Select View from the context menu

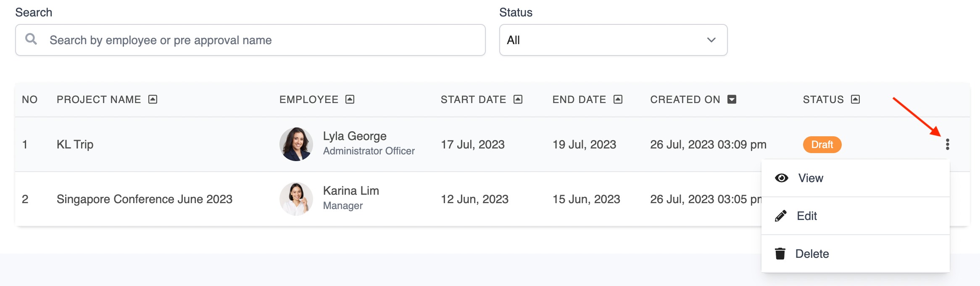click(x=855, y=178)
